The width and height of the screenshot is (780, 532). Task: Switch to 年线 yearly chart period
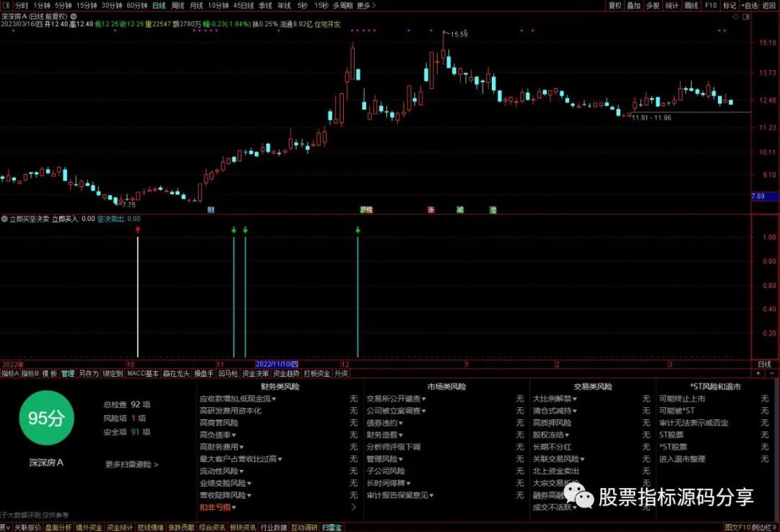point(284,6)
